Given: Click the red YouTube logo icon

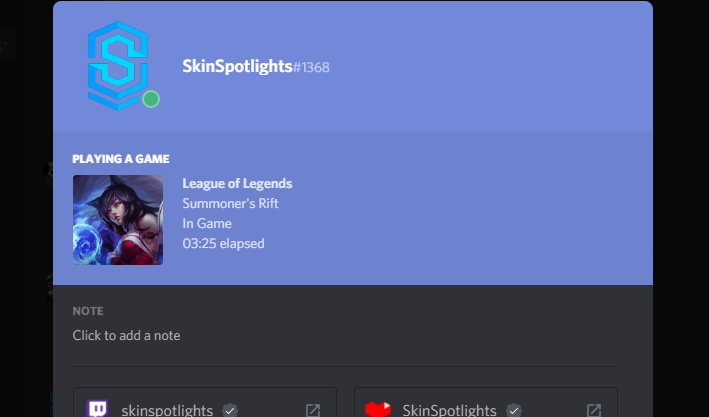Looking at the screenshot, I should click(x=378, y=409).
